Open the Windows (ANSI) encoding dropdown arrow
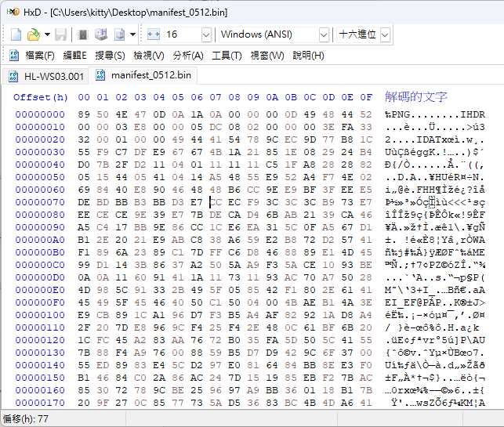Viewport: 504px width, 427px height. coord(324,34)
